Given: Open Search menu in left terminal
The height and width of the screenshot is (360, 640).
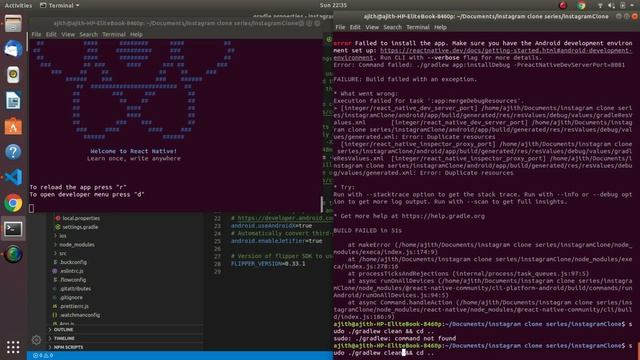Looking at the screenshot, I should tap(89, 35).
